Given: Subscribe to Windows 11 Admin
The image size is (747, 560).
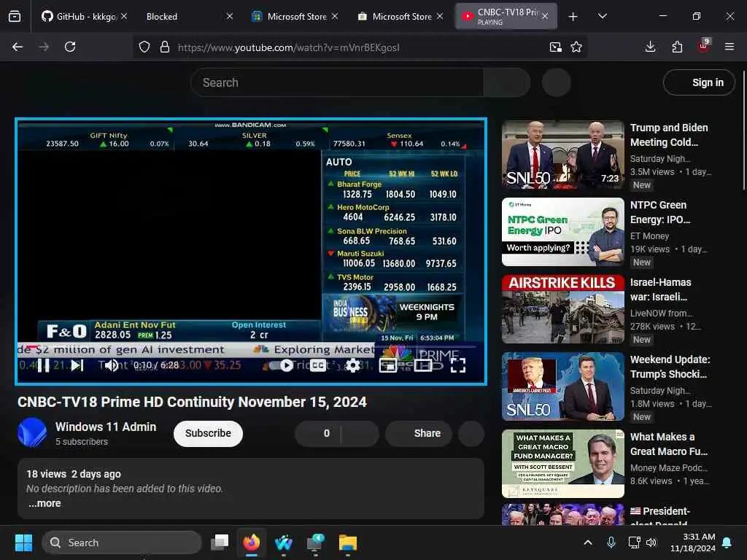Looking at the screenshot, I should point(208,433).
